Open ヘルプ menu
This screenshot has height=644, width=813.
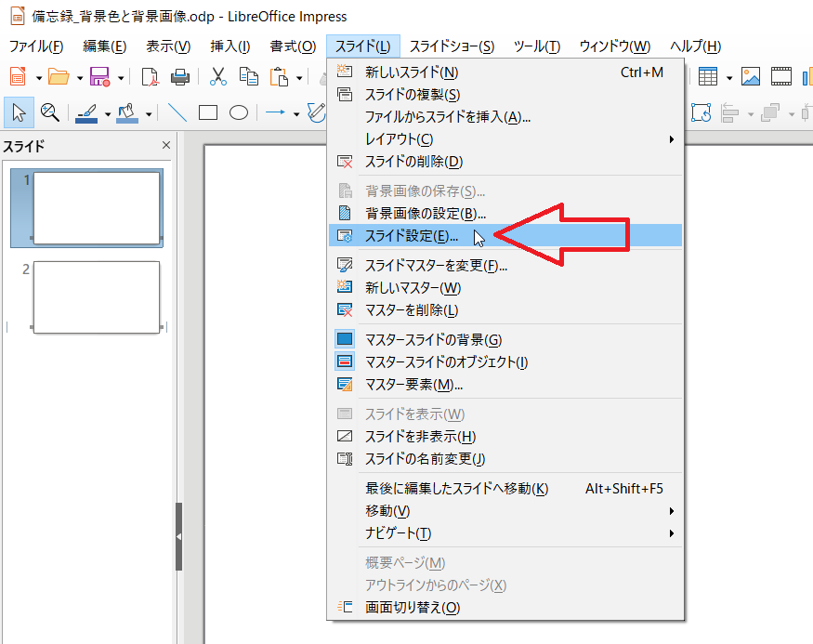[695, 46]
